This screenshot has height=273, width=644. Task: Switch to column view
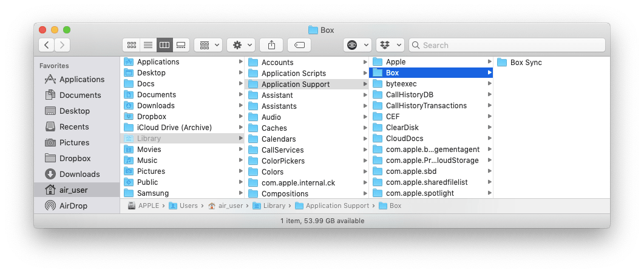164,45
